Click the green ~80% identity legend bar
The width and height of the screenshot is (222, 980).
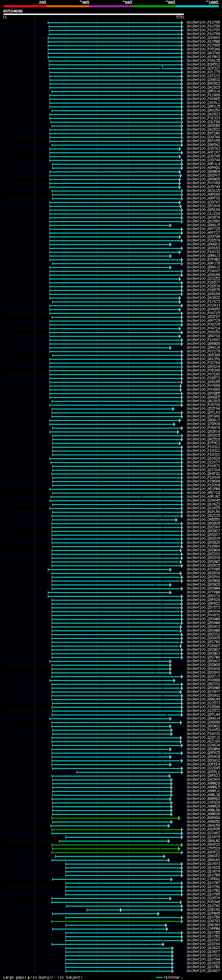tap(154, 6)
